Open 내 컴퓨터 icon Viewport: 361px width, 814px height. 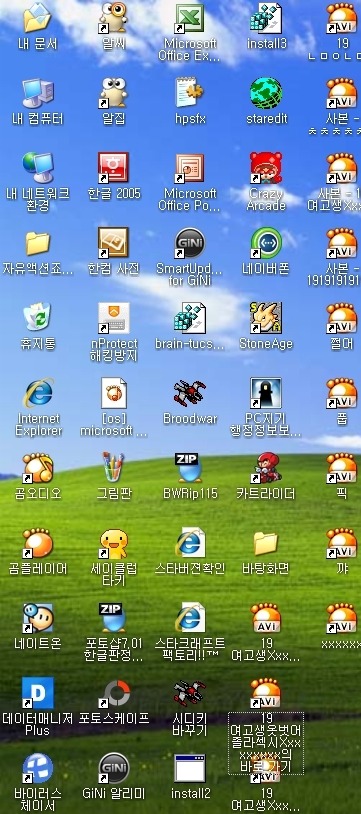point(37,93)
